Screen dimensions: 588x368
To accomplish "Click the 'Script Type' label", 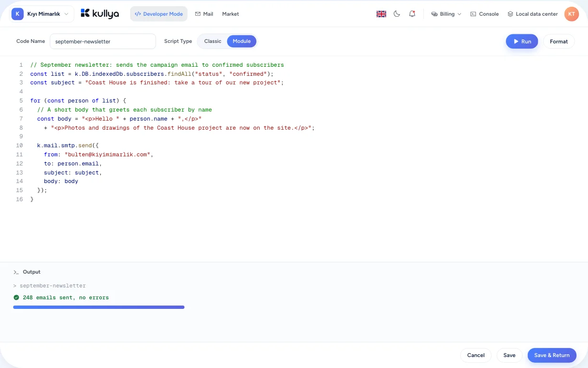I will tap(178, 41).
